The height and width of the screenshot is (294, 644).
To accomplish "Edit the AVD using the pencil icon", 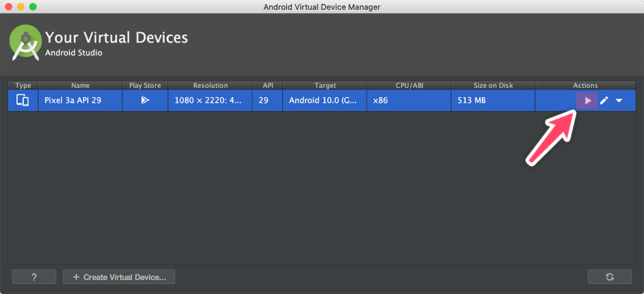I will [604, 101].
